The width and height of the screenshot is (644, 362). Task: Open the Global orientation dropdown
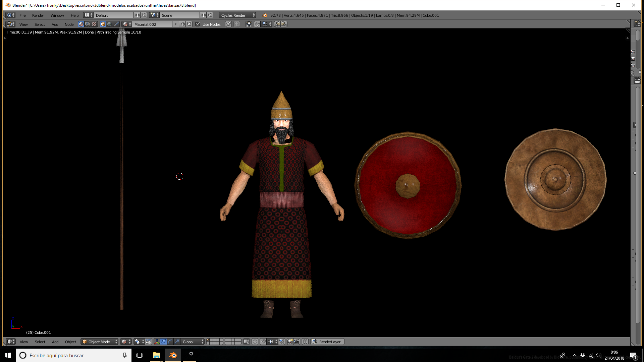[x=193, y=342]
